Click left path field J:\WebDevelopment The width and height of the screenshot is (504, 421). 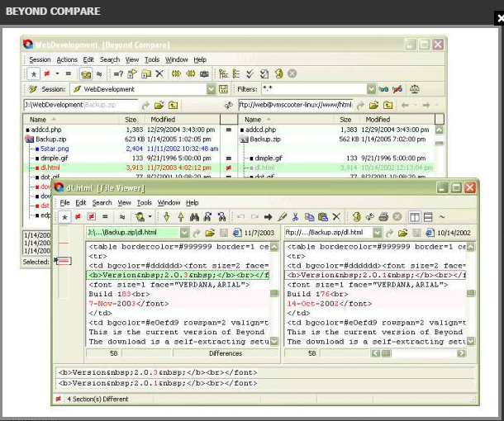(x=81, y=105)
